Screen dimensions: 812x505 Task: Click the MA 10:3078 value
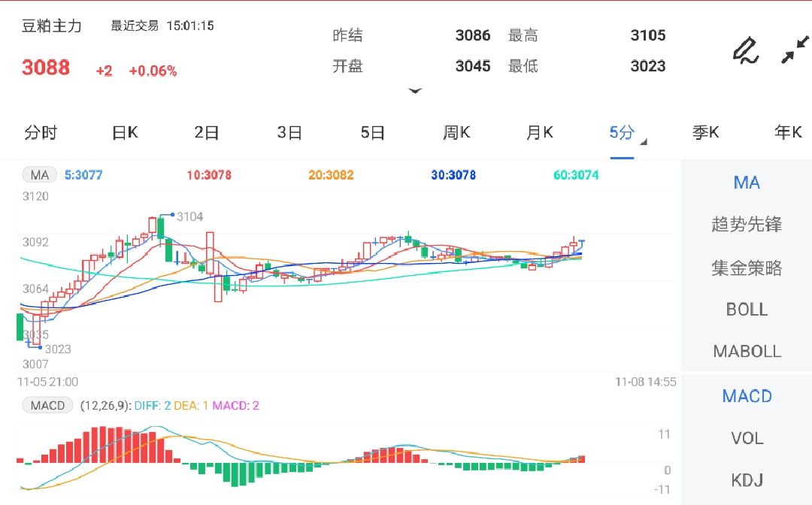click(x=209, y=175)
